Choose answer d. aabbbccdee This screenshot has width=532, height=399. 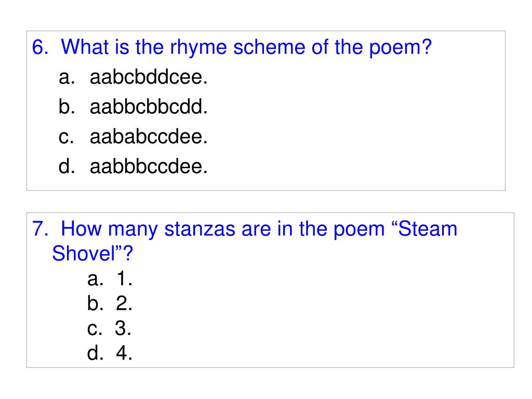[132, 166]
